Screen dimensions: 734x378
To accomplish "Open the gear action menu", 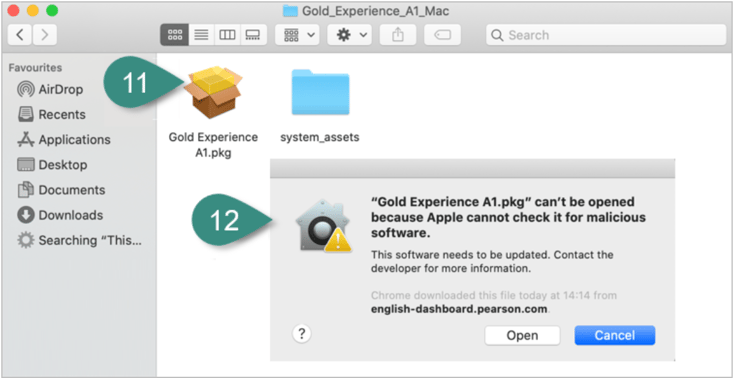I will coord(349,35).
